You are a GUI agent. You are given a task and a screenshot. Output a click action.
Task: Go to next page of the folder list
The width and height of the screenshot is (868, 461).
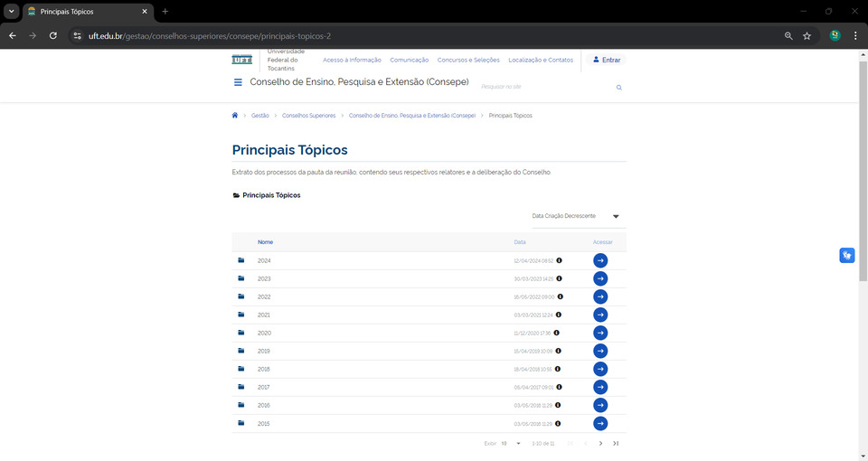tap(600, 443)
